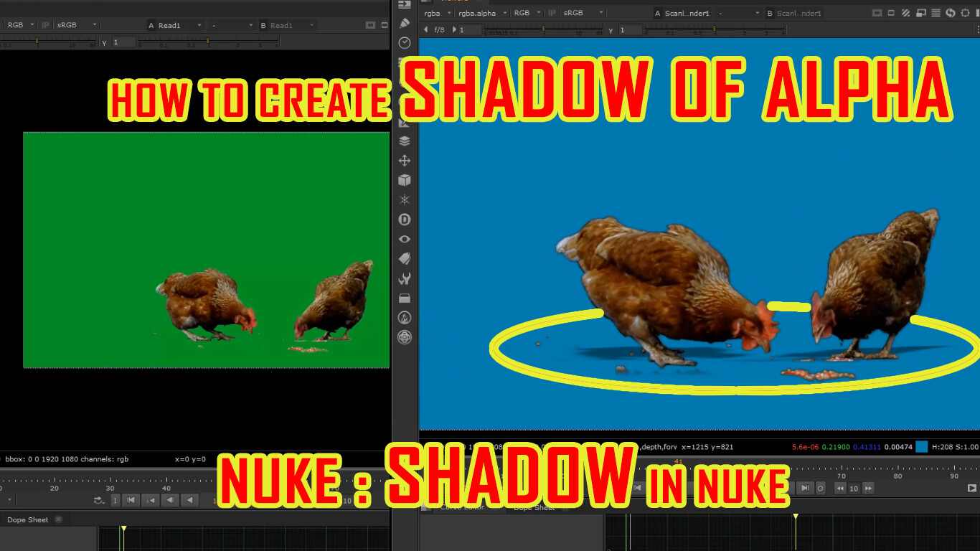This screenshot has height=551, width=980.
Task: Open the bottom circular target toolbar icon
Action: [405, 336]
